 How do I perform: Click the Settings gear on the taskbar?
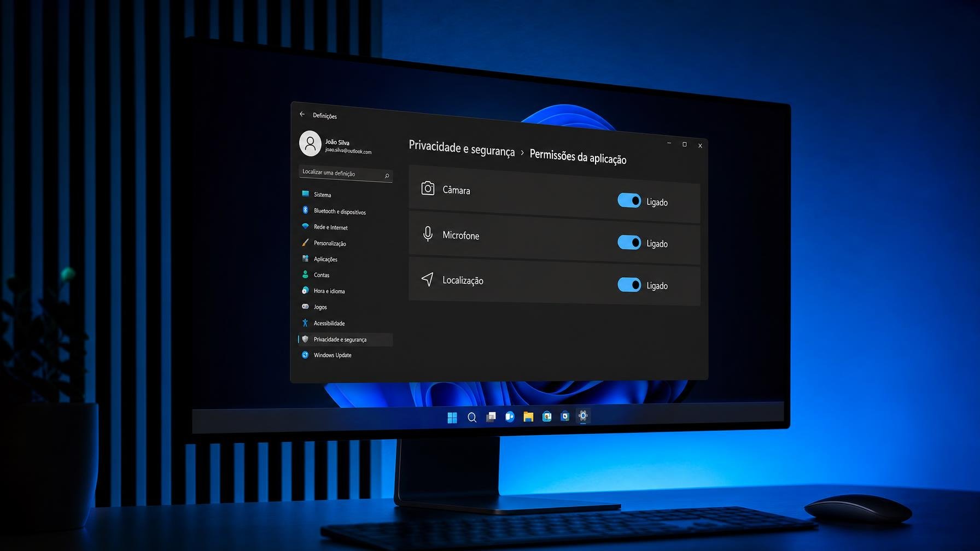(583, 416)
